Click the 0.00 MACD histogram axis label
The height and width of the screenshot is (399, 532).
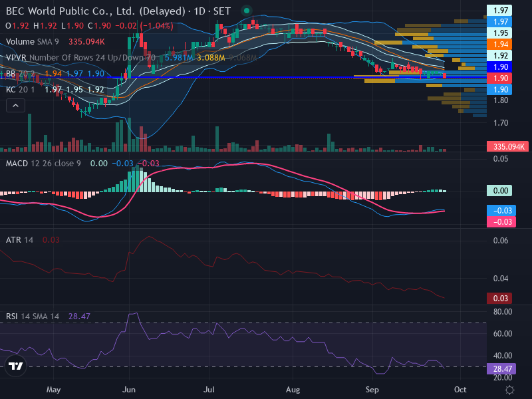501,190
